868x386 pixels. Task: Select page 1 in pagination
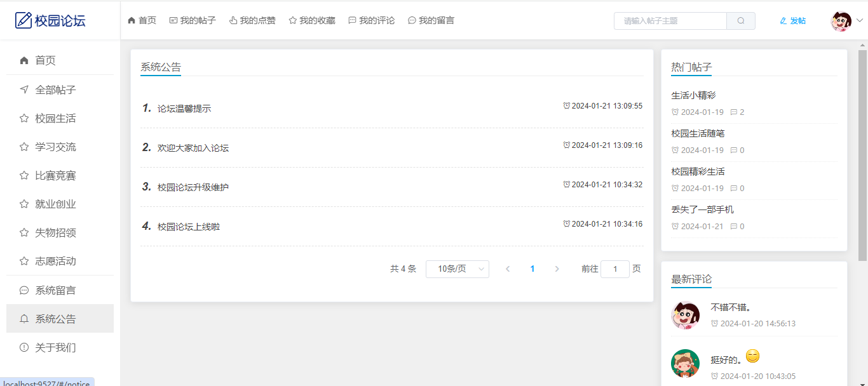tap(532, 269)
